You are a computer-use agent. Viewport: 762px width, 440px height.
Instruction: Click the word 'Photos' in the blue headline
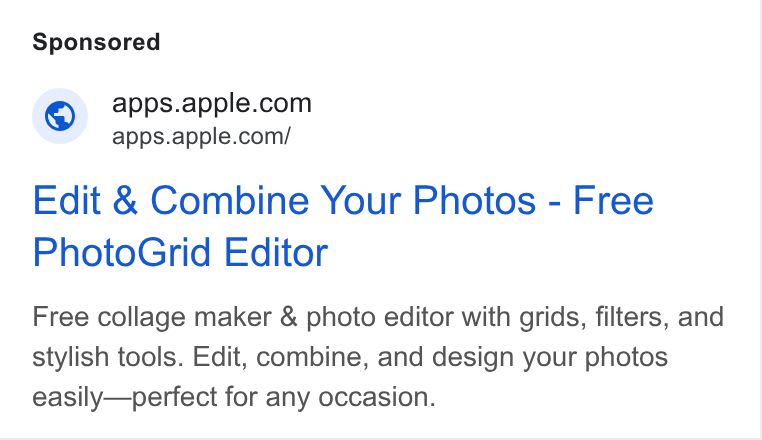point(474,200)
